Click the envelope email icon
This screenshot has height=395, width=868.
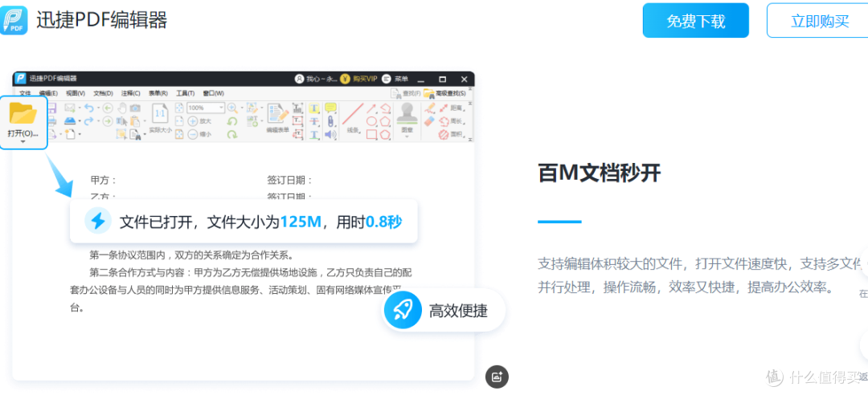point(70,108)
